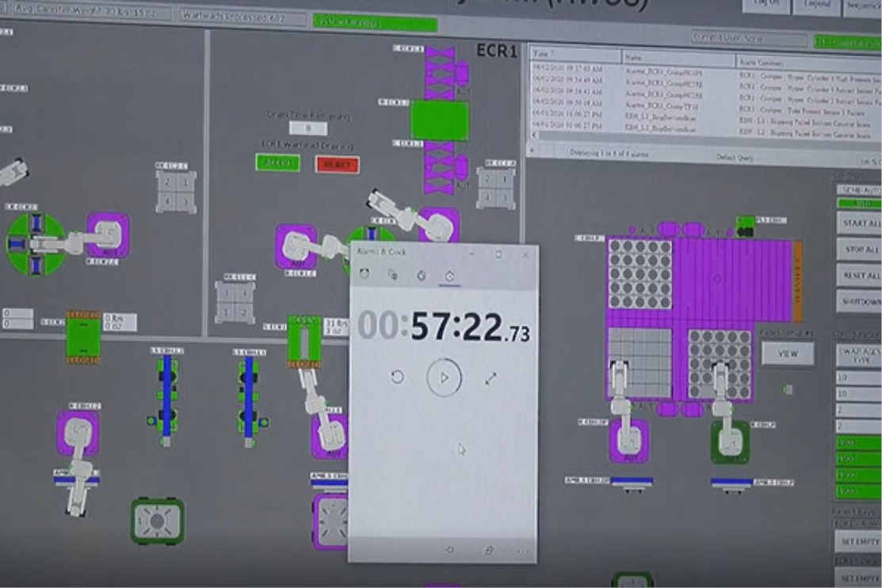Start the stopwatch with the play button
This screenshot has height=588, width=882.
pos(444,378)
